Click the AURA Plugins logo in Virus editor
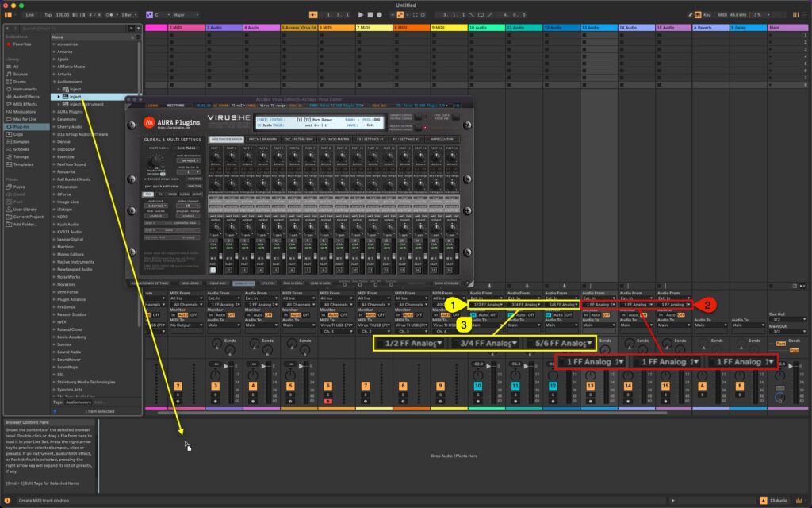The height and width of the screenshot is (508, 812). [149, 122]
